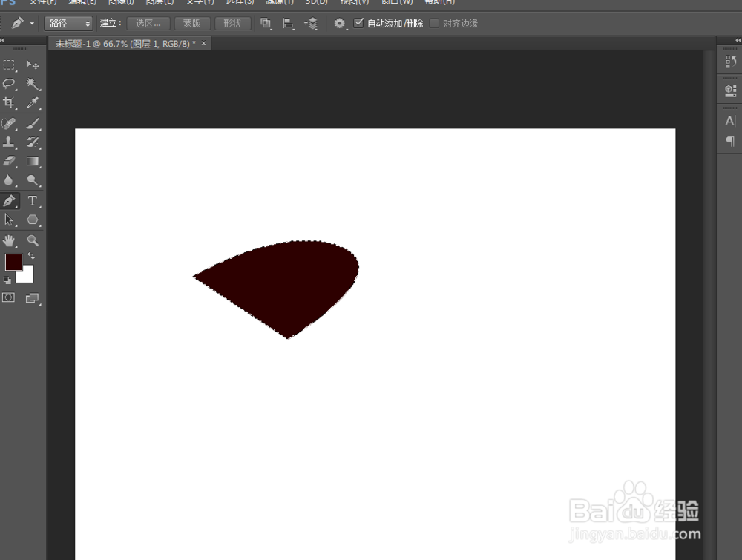742x560 pixels.
Task: Open the History panel icon
Action: point(730,62)
